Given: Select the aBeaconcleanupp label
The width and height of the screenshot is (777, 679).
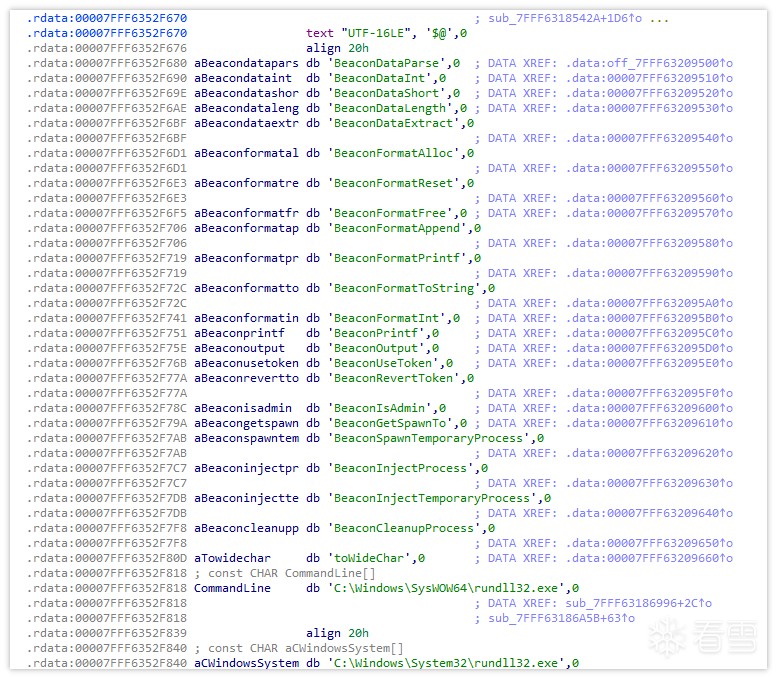Looking at the screenshot, I should pos(246,528).
